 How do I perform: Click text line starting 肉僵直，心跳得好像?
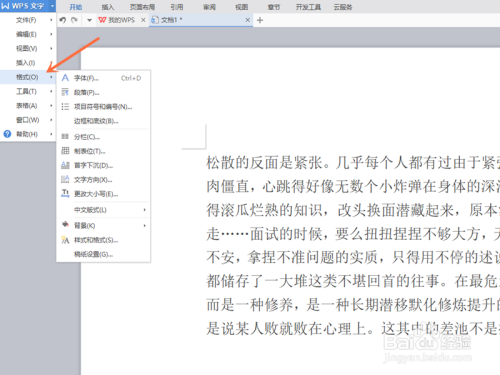click(x=353, y=186)
